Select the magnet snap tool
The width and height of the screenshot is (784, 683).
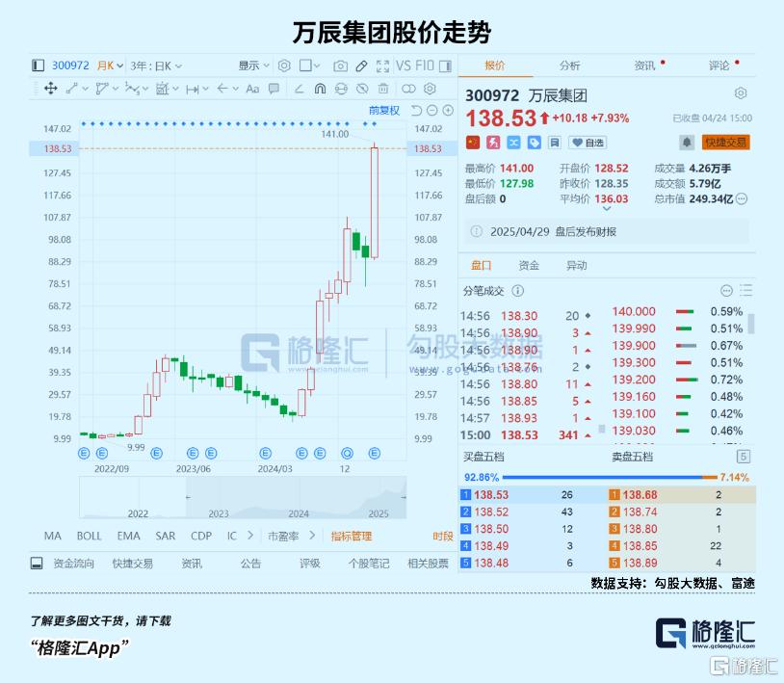(320, 89)
